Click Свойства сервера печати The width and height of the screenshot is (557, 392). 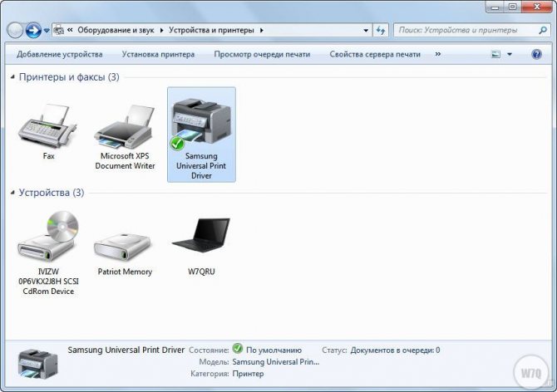375,54
